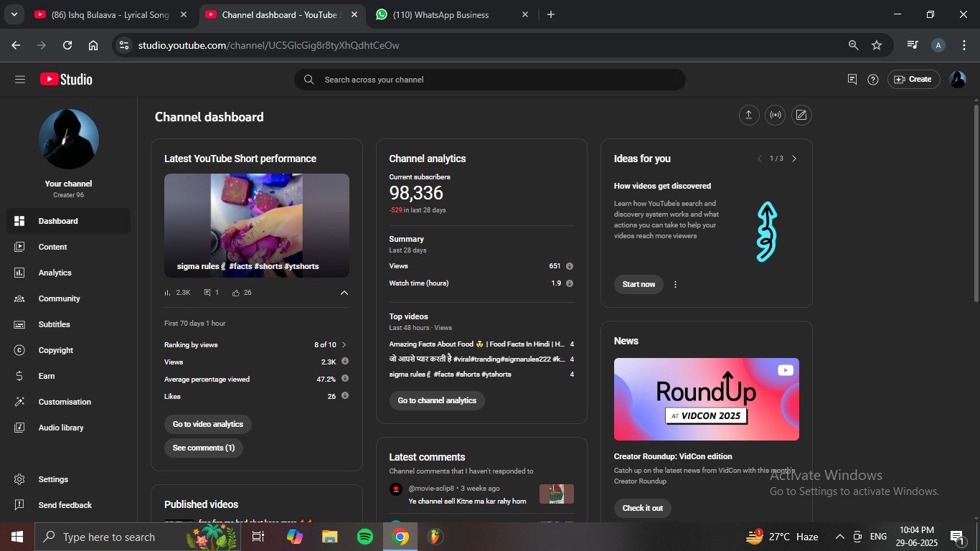
Task: Click the browser back arrow
Action: click(x=16, y=45)
